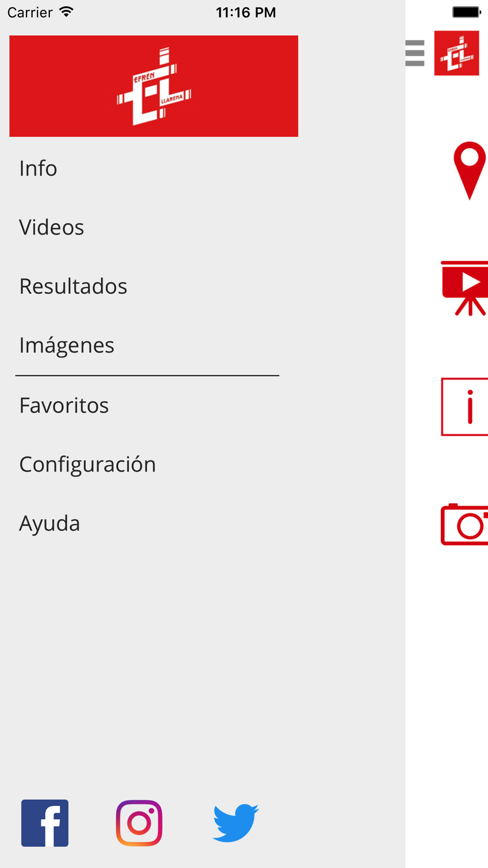The height and width of the screenshot is (868, 488).
Task: Tap the video projector screen icon
Action: click(x=465, y=289)
